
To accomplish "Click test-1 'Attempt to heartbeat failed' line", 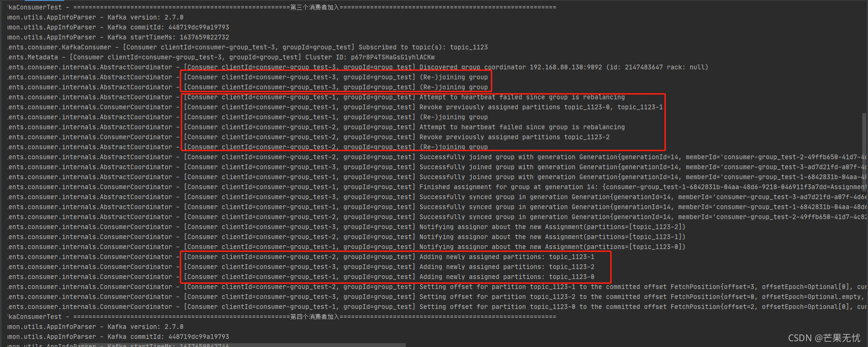I will pos(316,97).
